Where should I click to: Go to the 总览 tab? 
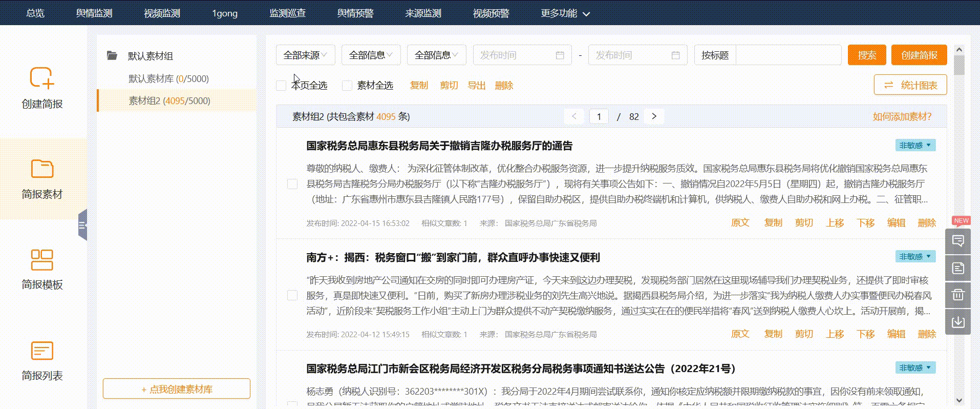tap(35, 13)
